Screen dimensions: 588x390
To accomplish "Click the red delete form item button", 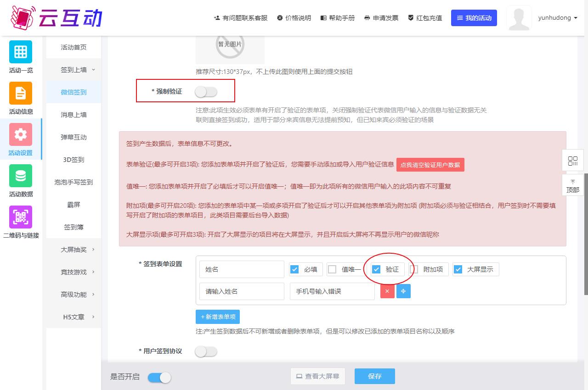I will (387, 291).
